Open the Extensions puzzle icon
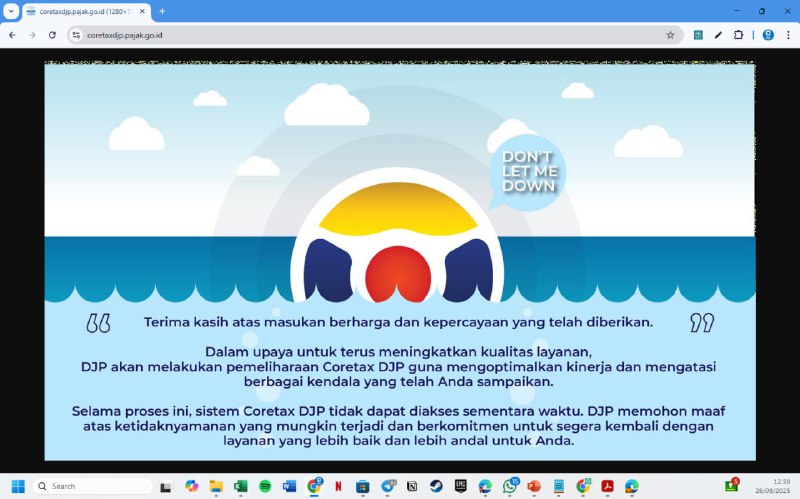 click(x=738, y=34)
